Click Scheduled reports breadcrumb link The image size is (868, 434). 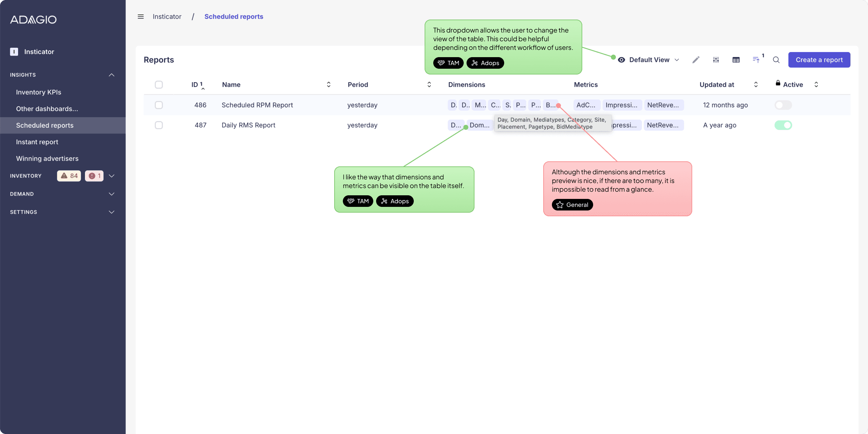(234, 17)
